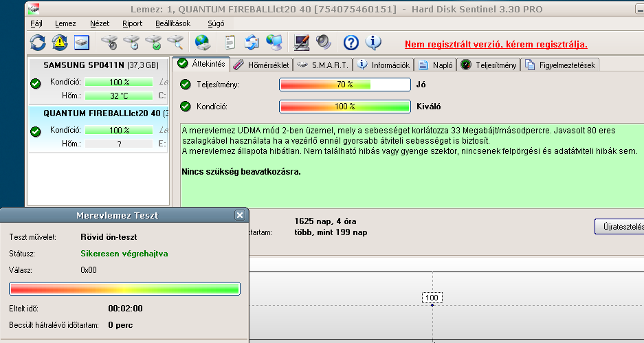The image size is (644, 343).
Task: Click the QUANTUM temperature '?' bar
Action: tap(119, 144)
